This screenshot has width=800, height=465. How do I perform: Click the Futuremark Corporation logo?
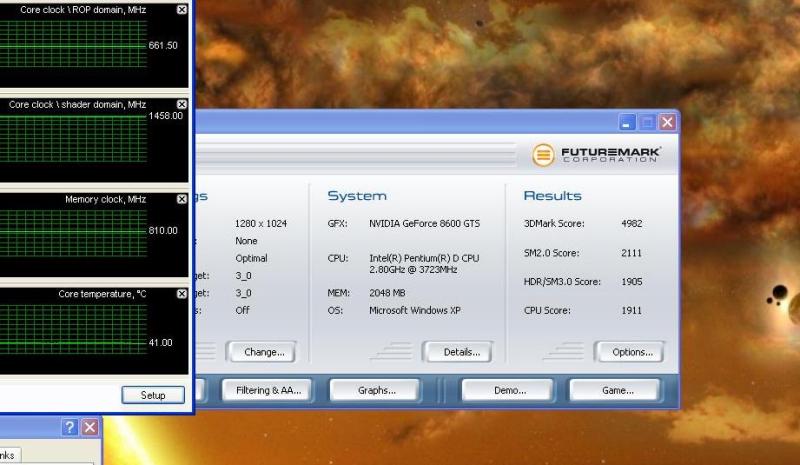click(596, 154)
